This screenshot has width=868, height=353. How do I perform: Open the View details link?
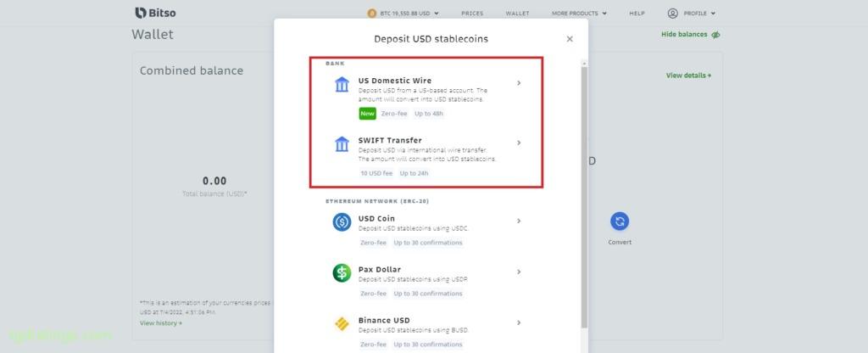pyautogui.click(x=688, y=76)
